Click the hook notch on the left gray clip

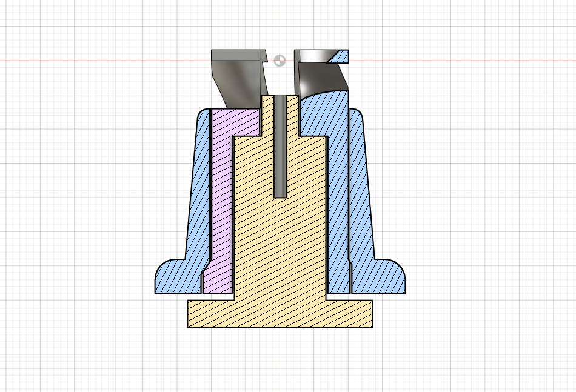[x=266, y=58]
